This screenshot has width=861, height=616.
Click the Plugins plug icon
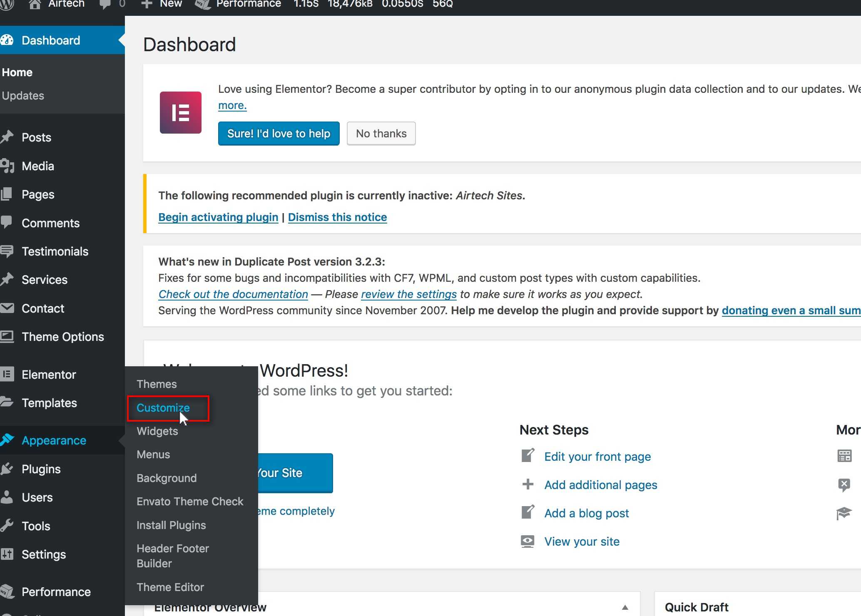coord(7,469)
